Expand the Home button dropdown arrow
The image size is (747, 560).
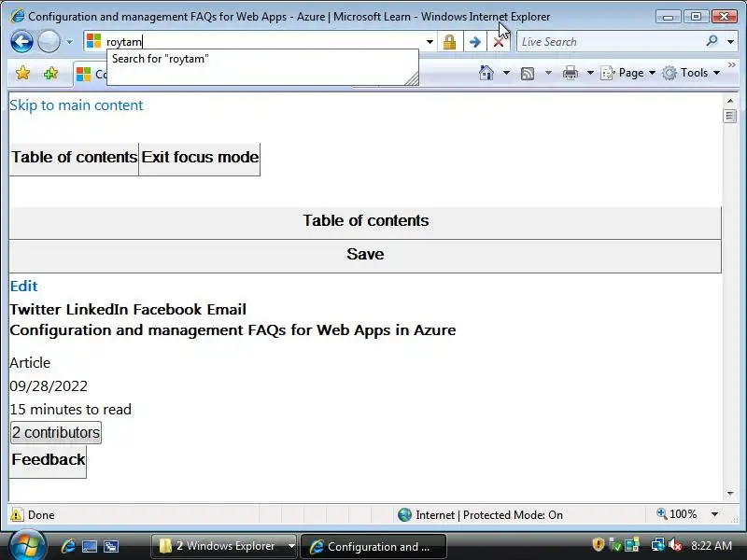[506, 73]
